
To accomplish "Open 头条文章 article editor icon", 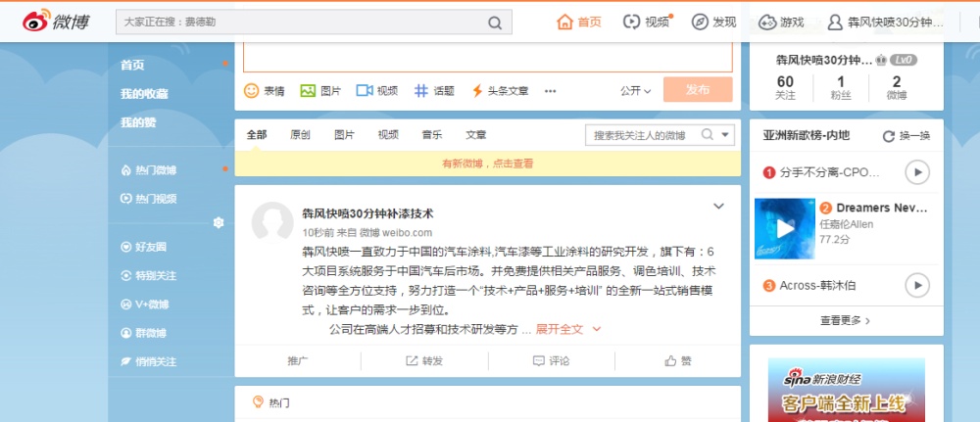I will click(477, 90).
